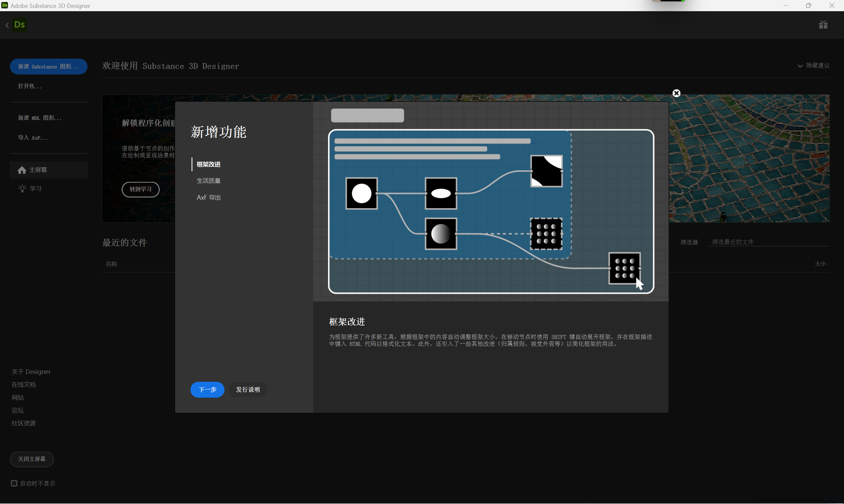Restore down the application window
Image resolution: width=844 pixels, height=504 pixels.
click(x=808, y=5)
